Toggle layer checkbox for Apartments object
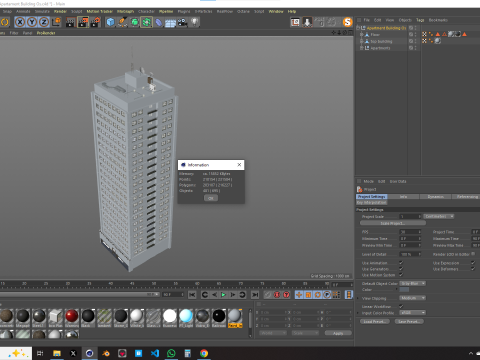This screenshot has width=480, height=360. (x=411, y=48)
